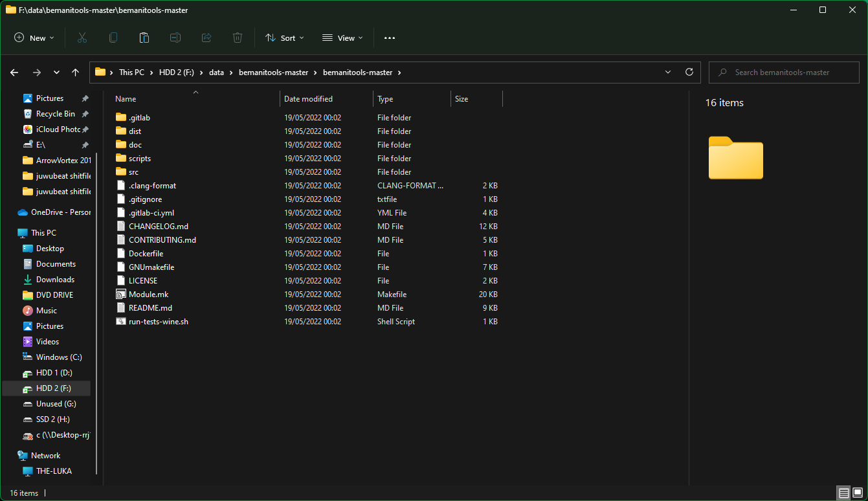Switch to large thumbnails view icon

click(x=858, y=493)
